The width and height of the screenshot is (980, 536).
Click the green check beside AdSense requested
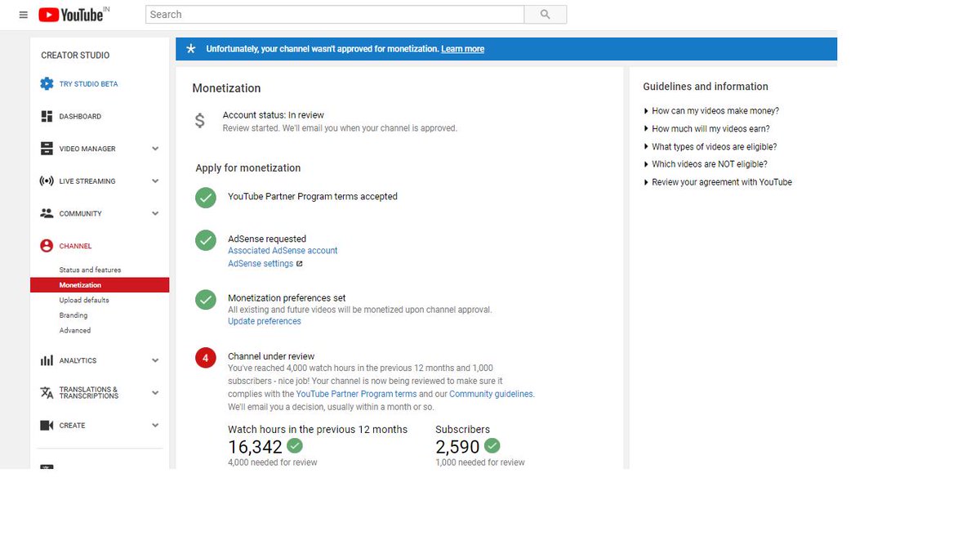click(206, 240)
